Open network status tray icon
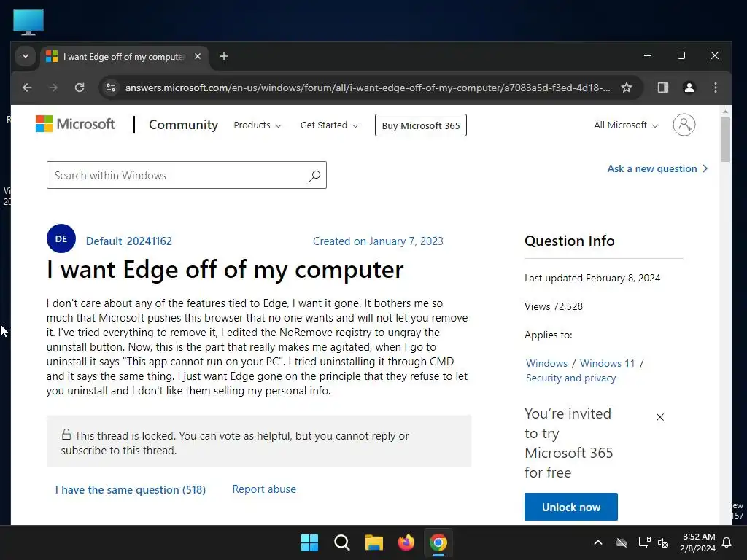The width and height of the screenshot is (747, 560). click(x=644, y=542)
